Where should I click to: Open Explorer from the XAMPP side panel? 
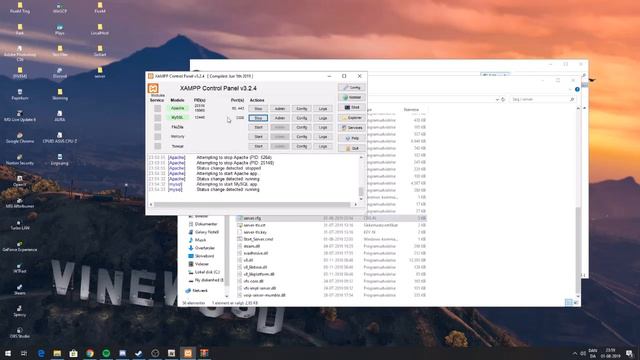point(351,118)
